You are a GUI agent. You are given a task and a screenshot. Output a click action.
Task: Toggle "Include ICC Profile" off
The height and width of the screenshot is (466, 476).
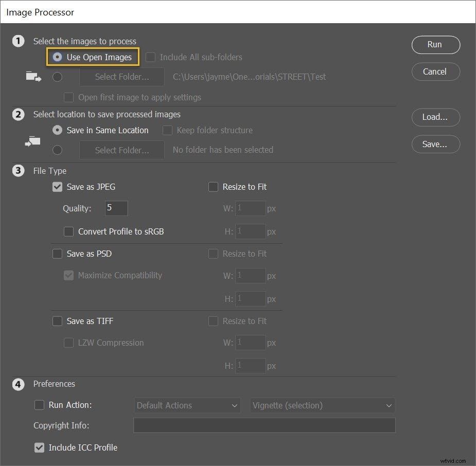click(40, 447)
